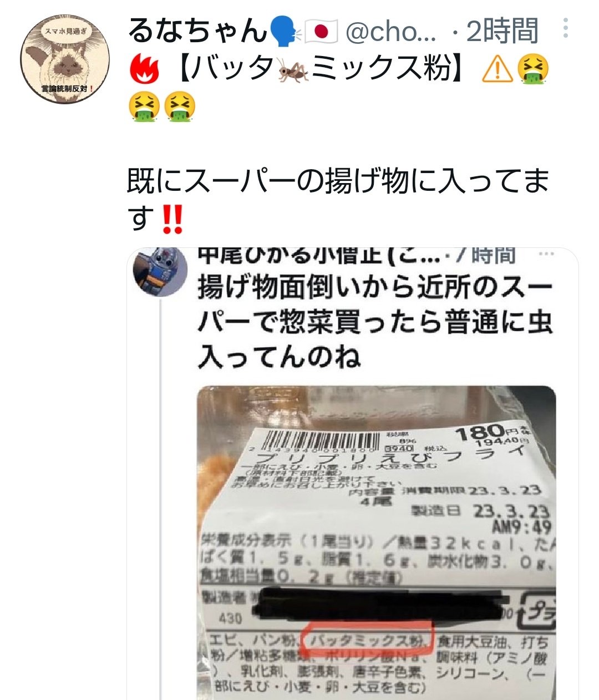Open the tweet's three-dot overflow menu
The width and height of the screenshot is (599, 700).
point(565,28)
